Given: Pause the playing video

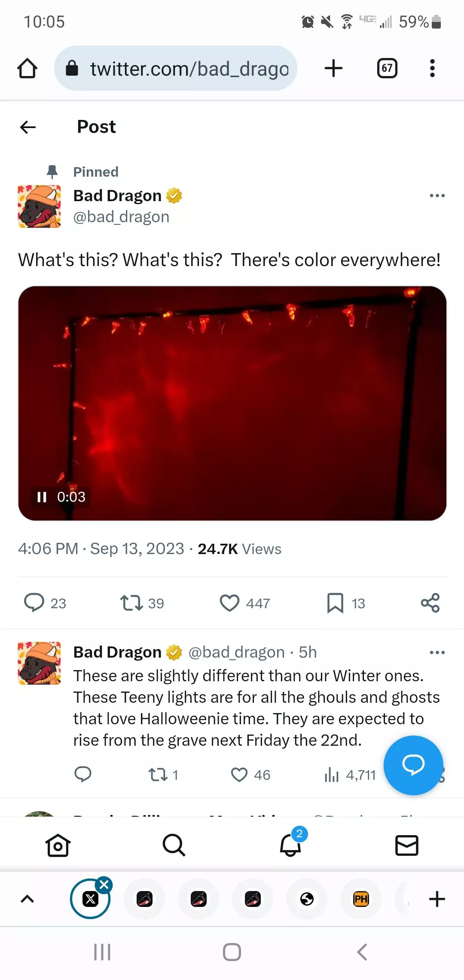Looking at the screenshot, I should click(x=42, y=496).
